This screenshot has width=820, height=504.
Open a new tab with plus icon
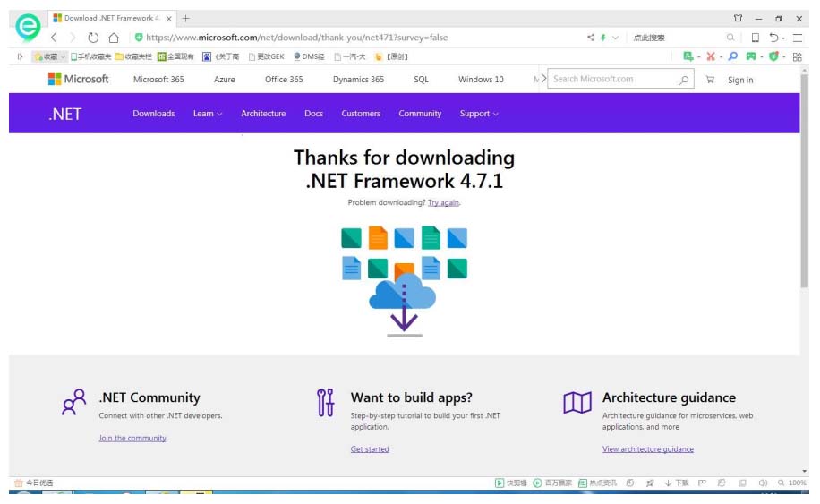pyautogui.click(x=186, y=18)
